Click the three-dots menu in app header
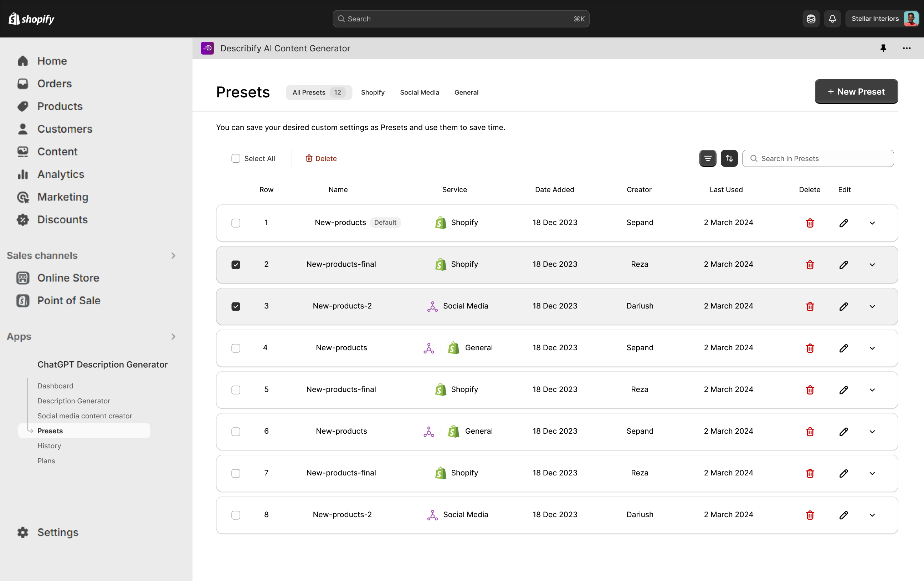This screenshot has width=924, height=581. 906,48
